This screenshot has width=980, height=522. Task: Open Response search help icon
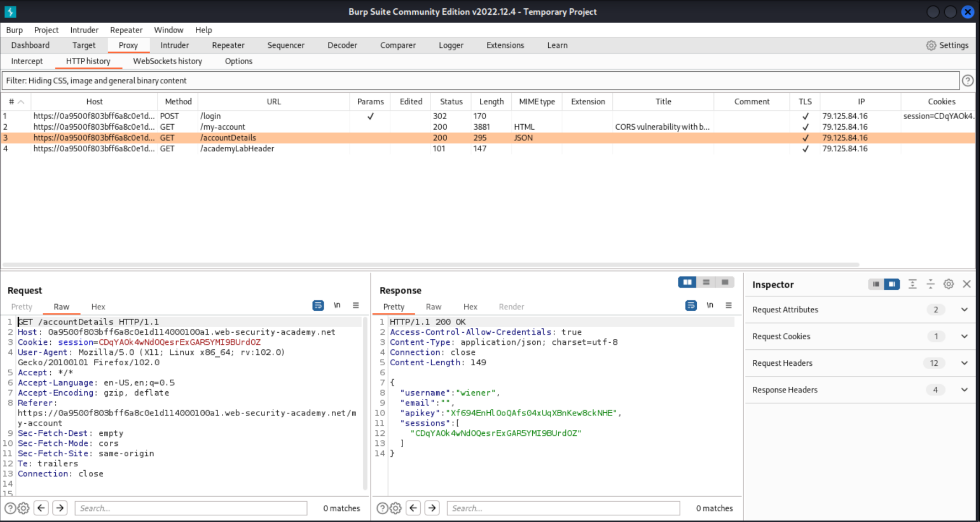point(382,508)
